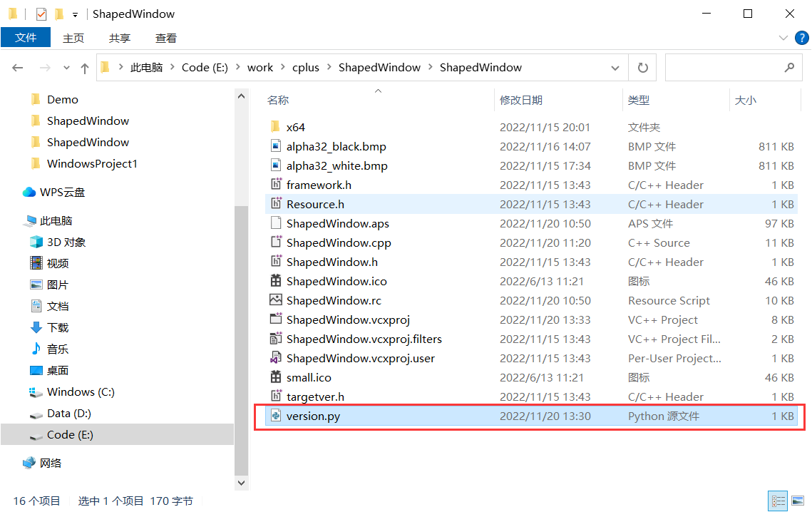The image size is (812, 512).
Task: Open the address bar history dropdown
Action: [615, 67]
